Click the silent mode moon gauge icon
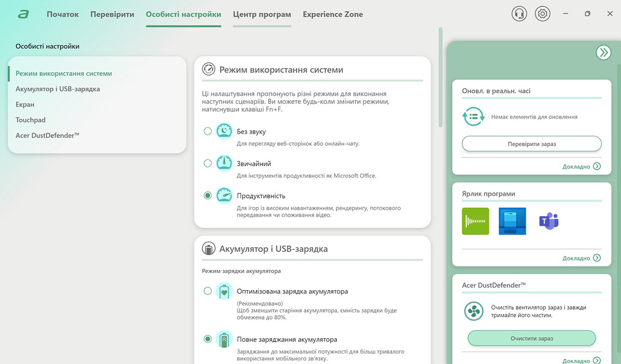Viewport: 621px width, 364px height. tap(224, 131)
